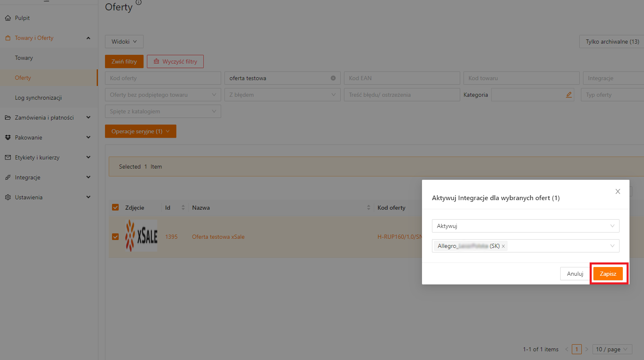The height and width of the screenshot is (360, 644).
Task: Remove the Allegro (SK) integration tag
Action: coord(503,246)
